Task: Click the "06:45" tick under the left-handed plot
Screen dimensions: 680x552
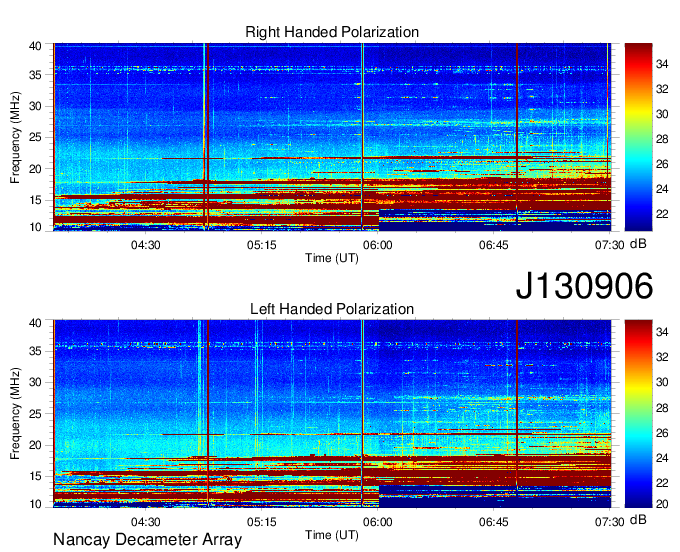Action: 494,522
